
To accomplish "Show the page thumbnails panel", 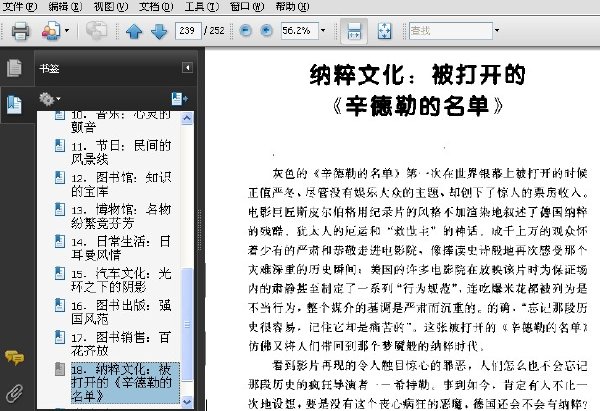I will (15, 68).
